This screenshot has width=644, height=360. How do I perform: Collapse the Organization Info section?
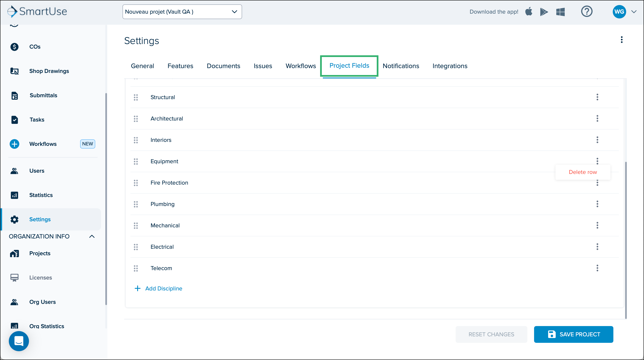pos(92,236)
